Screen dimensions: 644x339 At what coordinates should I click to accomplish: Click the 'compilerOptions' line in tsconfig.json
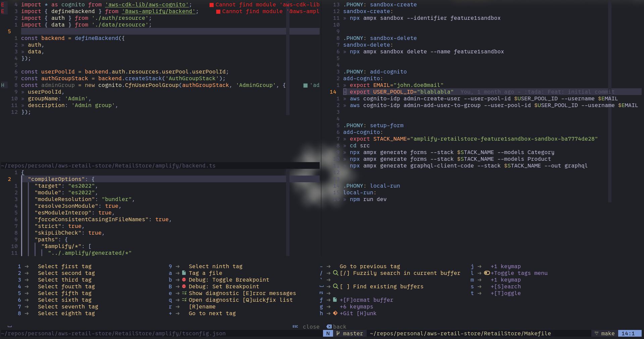61,179
